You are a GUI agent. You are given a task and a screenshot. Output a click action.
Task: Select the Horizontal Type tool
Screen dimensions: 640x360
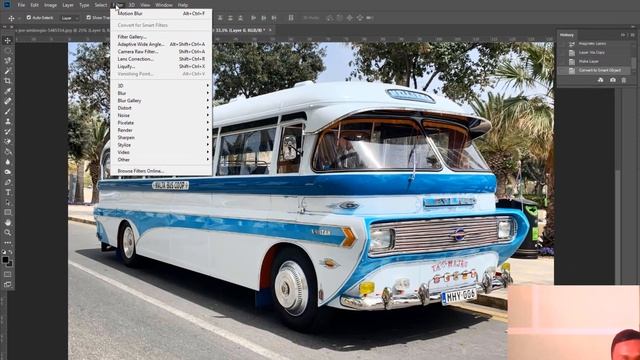[8, 192]
